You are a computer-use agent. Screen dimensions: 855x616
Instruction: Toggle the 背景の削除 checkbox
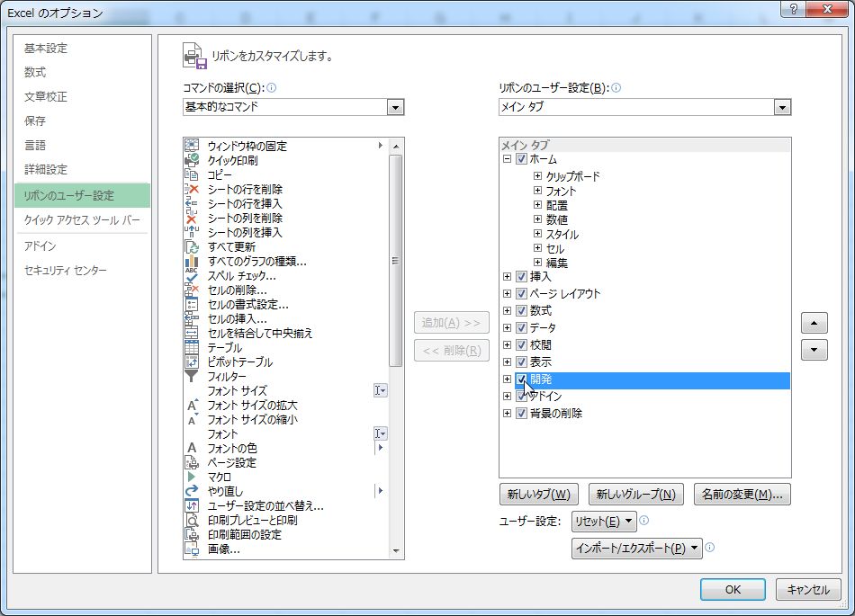tap(521, 413)
